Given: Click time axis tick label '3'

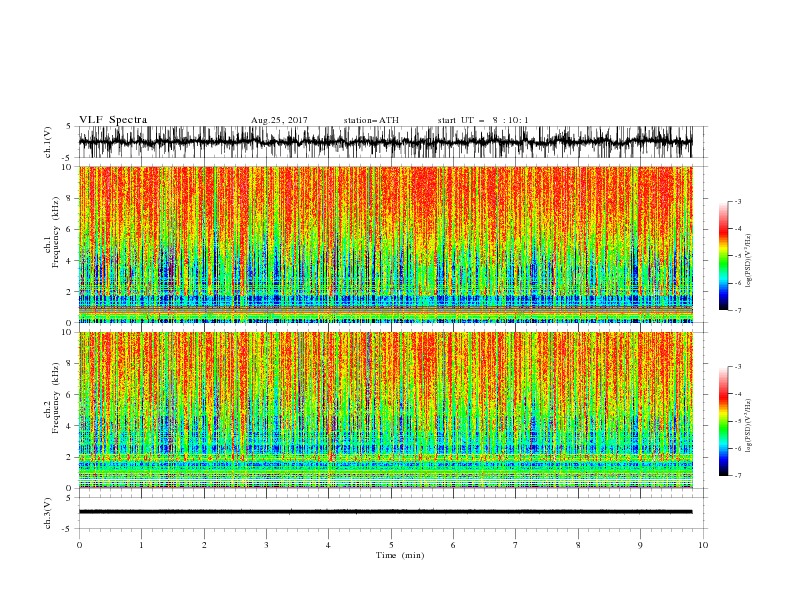Looking at the screenshot, I should pyautogui.click(x=266, y=545).
